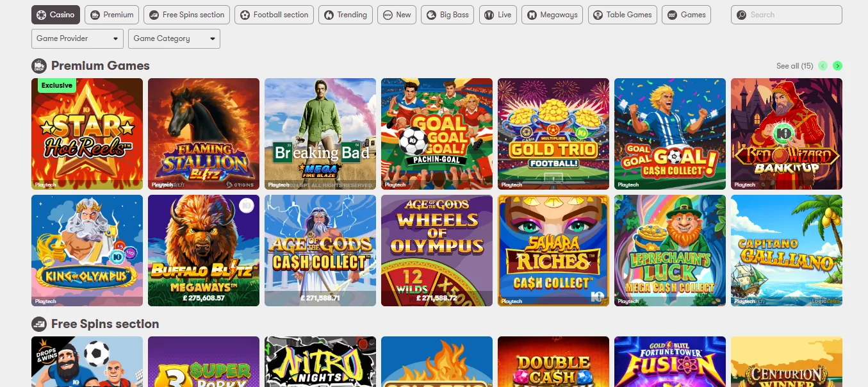Open the Live tab

pyautogui.click(x=498, y=15)
